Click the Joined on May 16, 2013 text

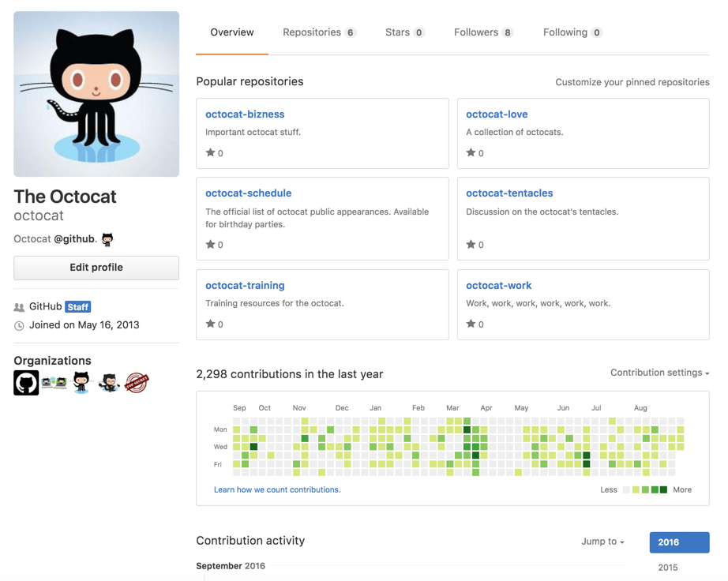click(x=84, y=325)
